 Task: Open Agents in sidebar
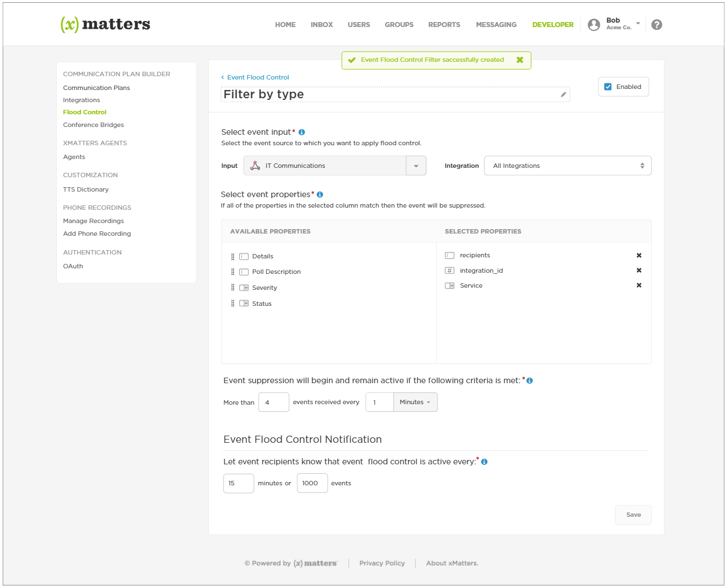[74, 157]
